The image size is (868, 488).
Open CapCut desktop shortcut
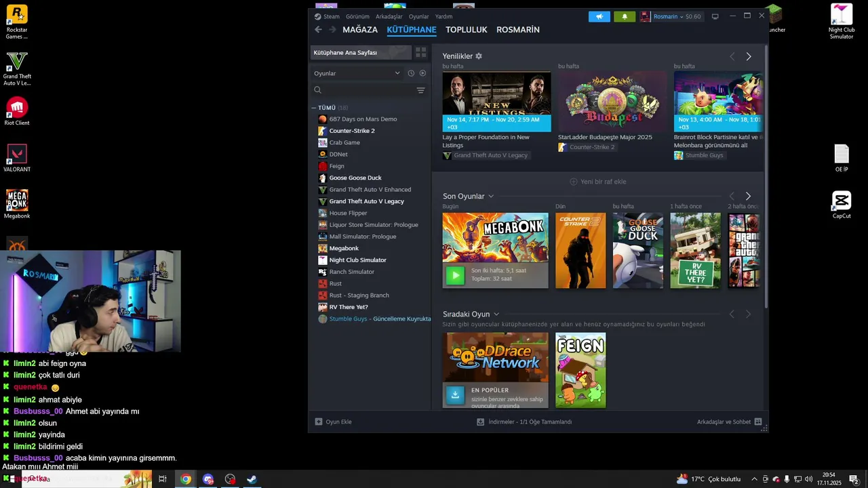coord(842,205)
